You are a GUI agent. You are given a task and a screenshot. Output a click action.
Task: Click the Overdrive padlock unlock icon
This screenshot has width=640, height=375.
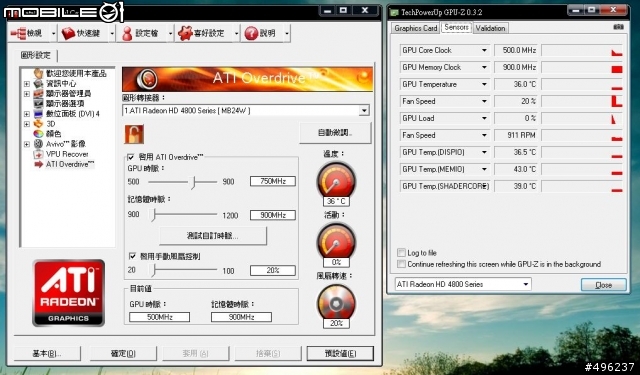134,134
